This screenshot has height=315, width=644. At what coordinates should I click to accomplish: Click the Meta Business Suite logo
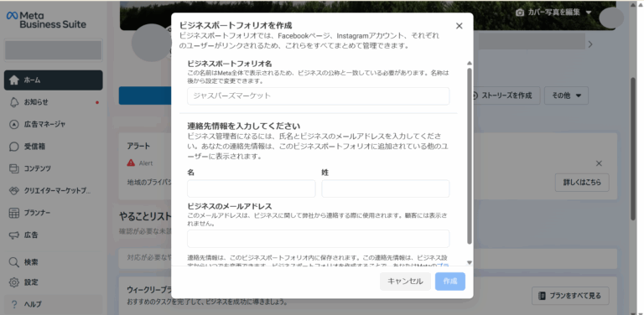click(x=46, y=20)
